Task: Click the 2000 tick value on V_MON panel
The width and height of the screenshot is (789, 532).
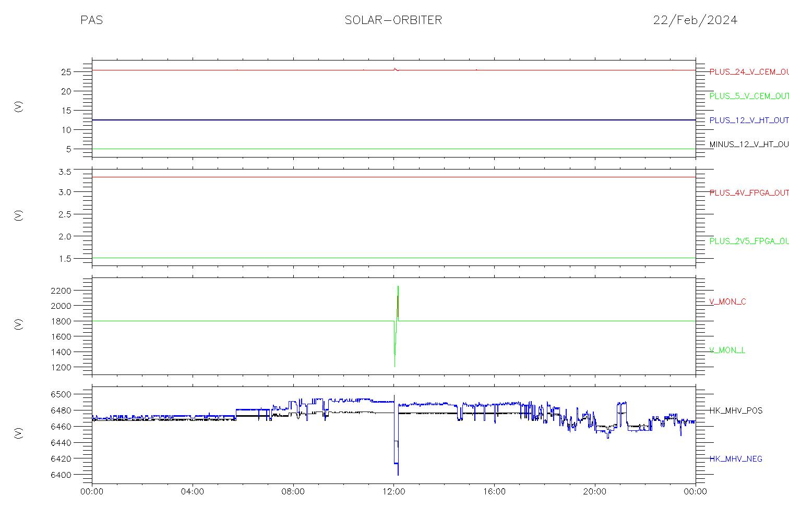Action: pyautogui.click(x=61, y=306)
